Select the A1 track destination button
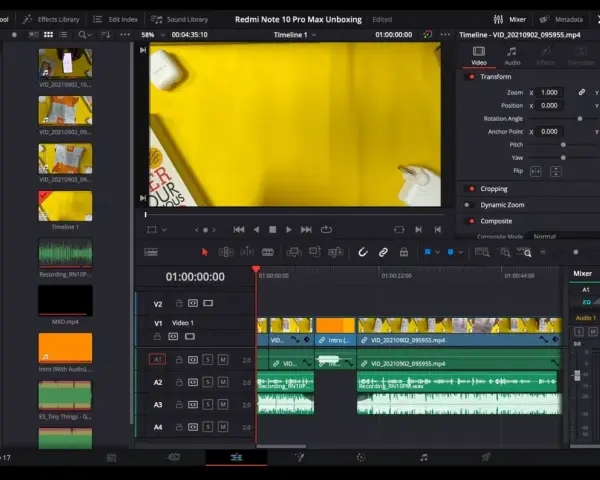 click(157, 359)
